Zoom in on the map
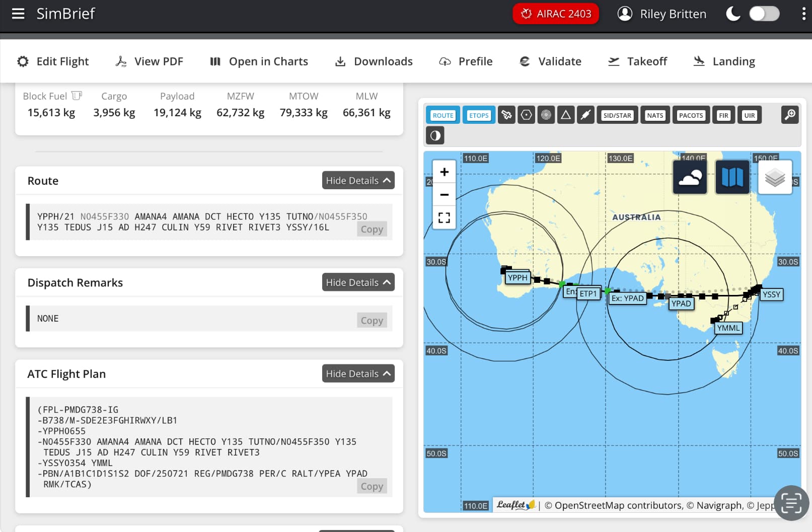Image resolution: width=812 pixels, height=532 pixels. (x=445, y=172)
